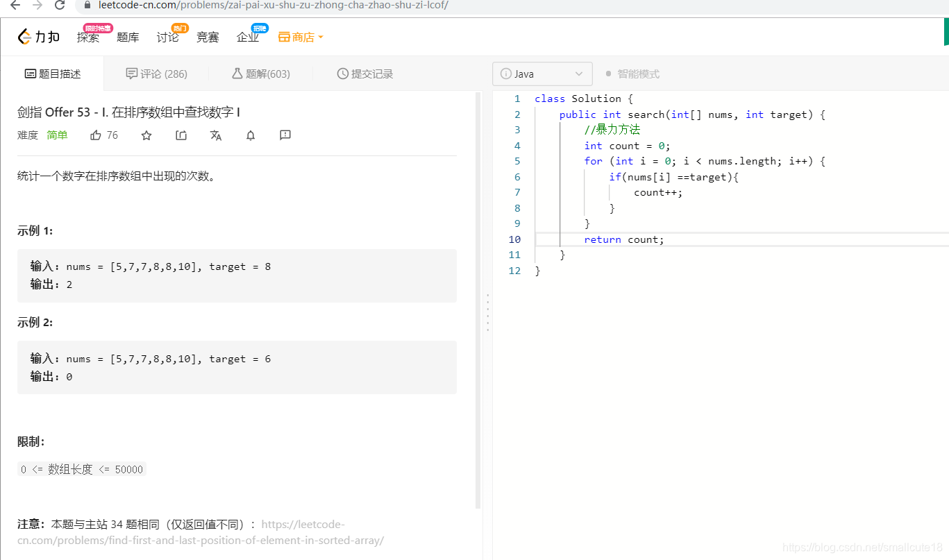This screenshot has height=560, width=949.
Task: Switch language with translate icon
Action: coord(216,135)
